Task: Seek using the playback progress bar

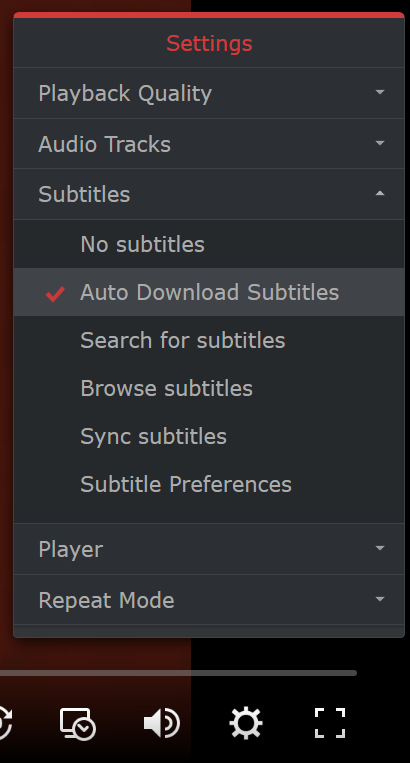Action: tap(178, 673)
